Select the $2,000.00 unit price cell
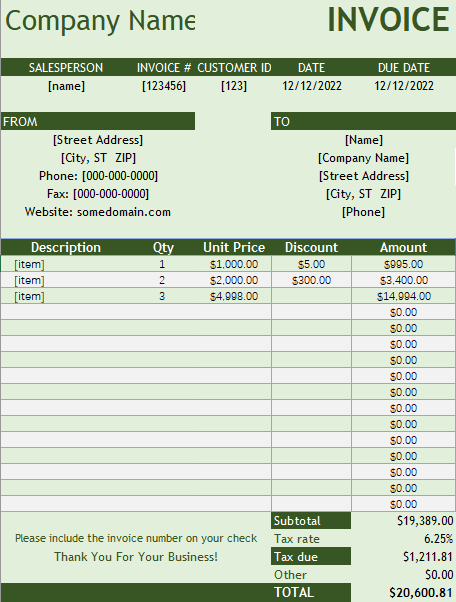The width and height of the screenshot is (456, 602). tap(234, 280)
